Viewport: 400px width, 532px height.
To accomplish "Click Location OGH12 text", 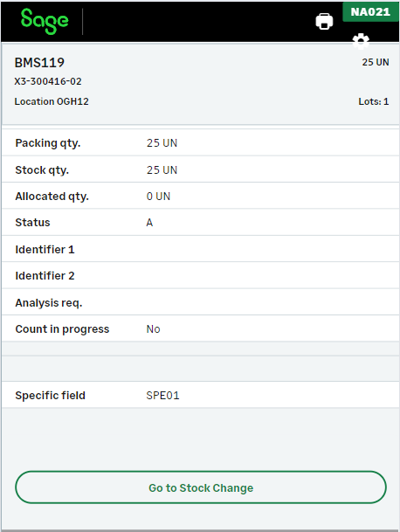I will click(52, 101).
